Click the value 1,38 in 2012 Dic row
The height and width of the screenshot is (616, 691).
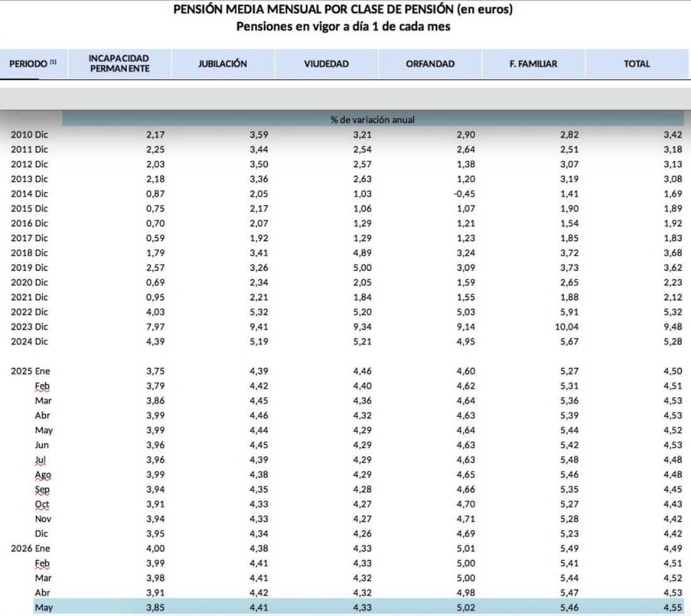[466, 165]
